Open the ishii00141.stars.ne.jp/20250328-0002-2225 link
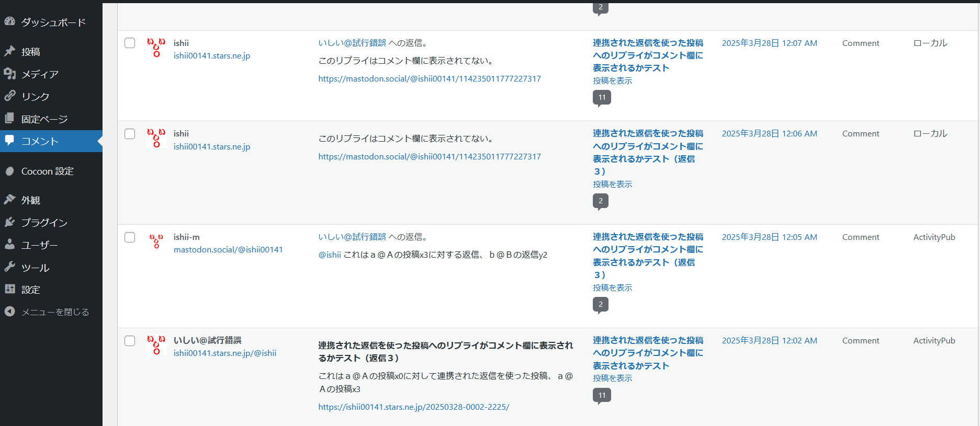The image size is (980, 426). coord(413,407)
